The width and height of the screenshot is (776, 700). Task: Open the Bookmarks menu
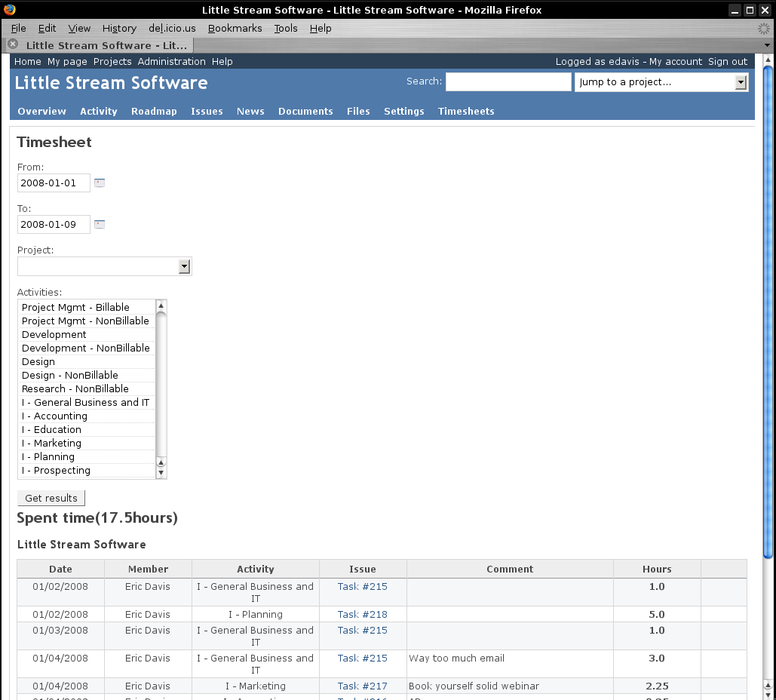point(235,28)
